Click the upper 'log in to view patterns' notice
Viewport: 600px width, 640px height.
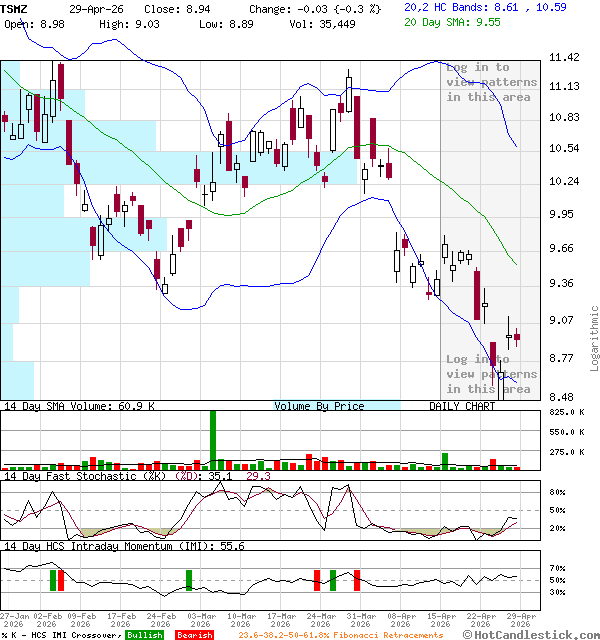coord(491,82)
